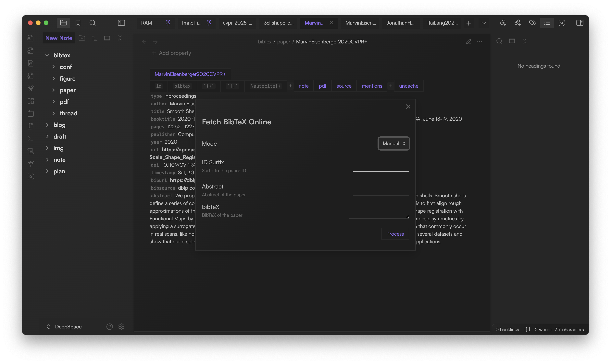Click the search magnifier in top toolbar
Screen dimensions: 611x364
(92, 23)
